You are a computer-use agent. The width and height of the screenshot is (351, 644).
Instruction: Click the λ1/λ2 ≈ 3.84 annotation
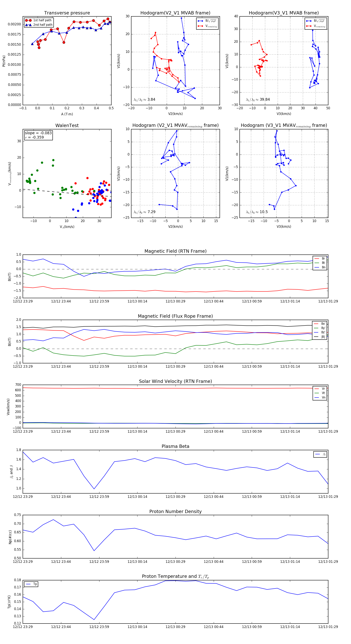144,100
